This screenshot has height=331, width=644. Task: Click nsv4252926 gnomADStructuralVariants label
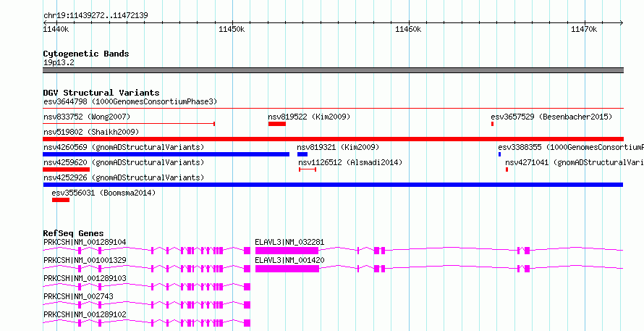point(124,177)
